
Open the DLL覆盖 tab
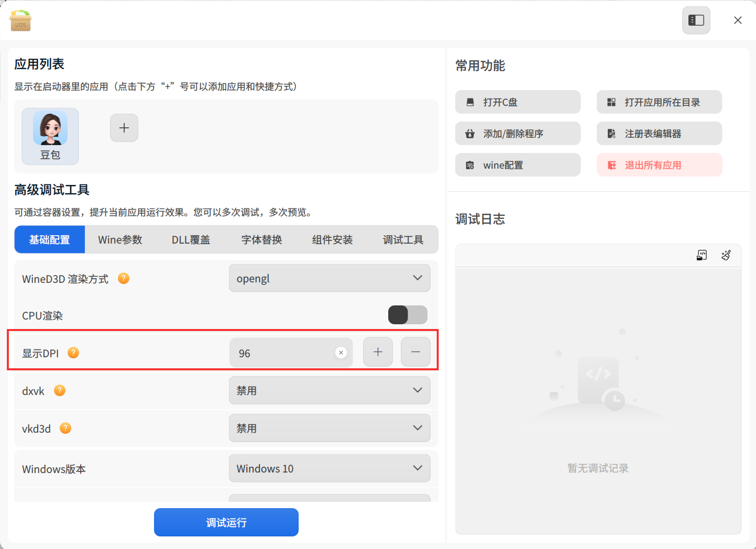click(x=191, y=239)
